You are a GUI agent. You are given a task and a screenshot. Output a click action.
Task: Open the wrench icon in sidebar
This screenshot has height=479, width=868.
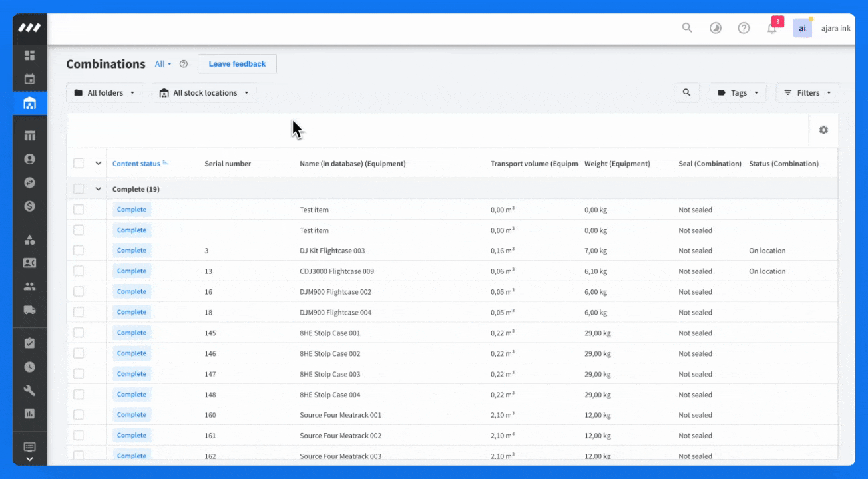[x=29, y=391]
